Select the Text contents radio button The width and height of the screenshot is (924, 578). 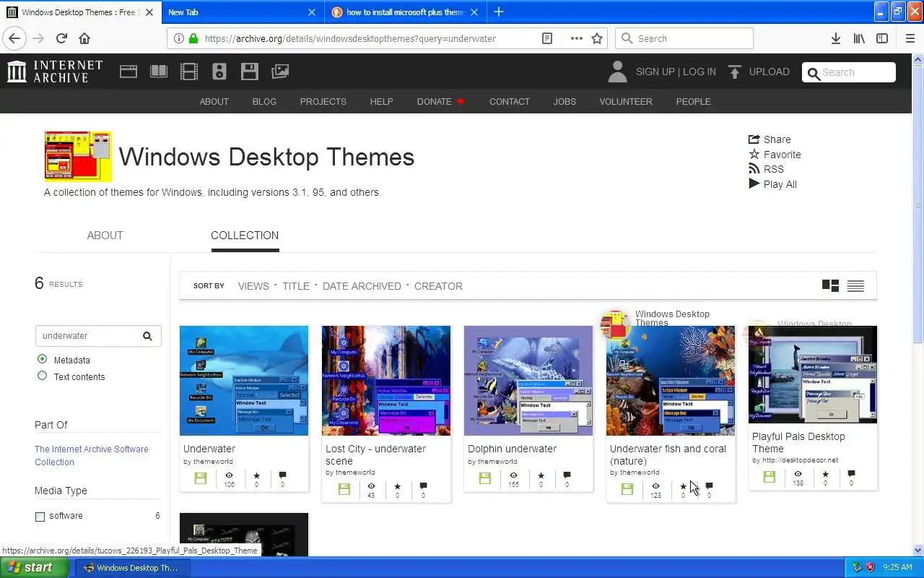pyautogui.click(x=42, y=376)
